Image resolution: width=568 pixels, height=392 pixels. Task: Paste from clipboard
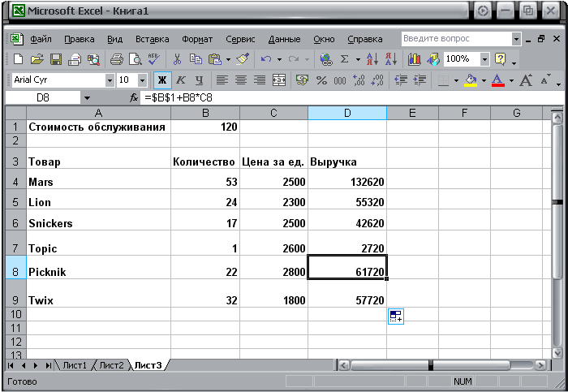(215, 58)
